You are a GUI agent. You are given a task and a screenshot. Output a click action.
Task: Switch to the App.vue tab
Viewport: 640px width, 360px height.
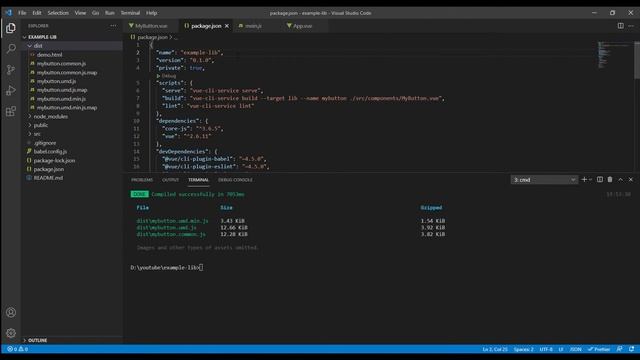pyautogui.click(x=302, y=26)
